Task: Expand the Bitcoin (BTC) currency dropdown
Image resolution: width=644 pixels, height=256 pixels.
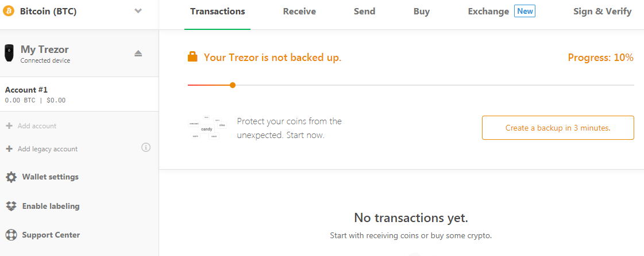Action: [138, 11]
